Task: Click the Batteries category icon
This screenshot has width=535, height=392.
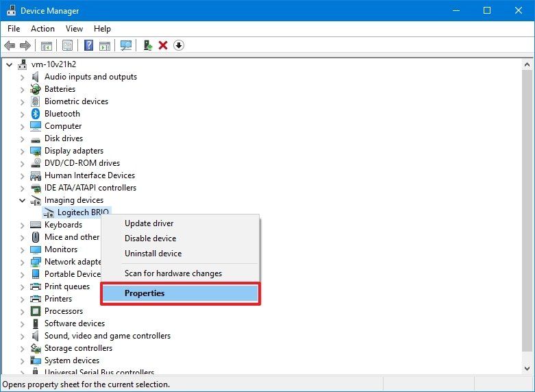Action: click(36, 89)
